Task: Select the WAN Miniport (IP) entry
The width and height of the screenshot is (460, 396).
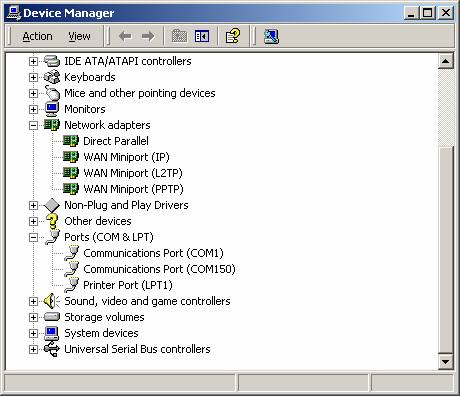Action: [126, 157]
